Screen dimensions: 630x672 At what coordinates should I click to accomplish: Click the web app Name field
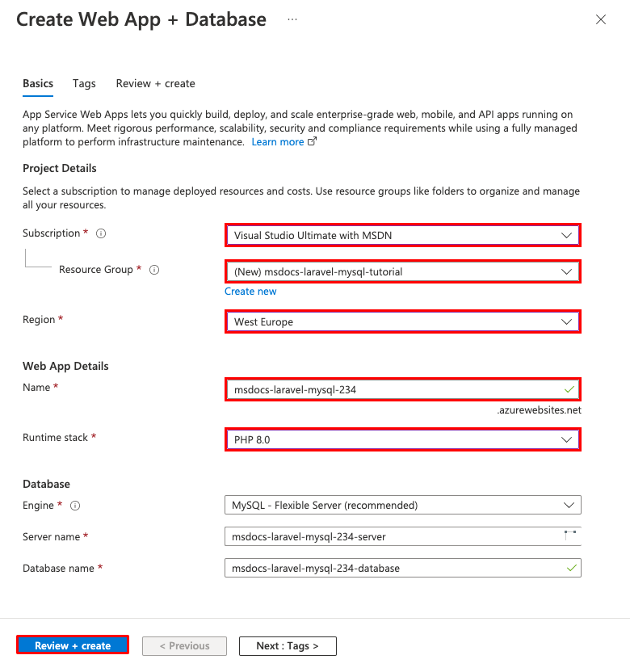point(396,389)
